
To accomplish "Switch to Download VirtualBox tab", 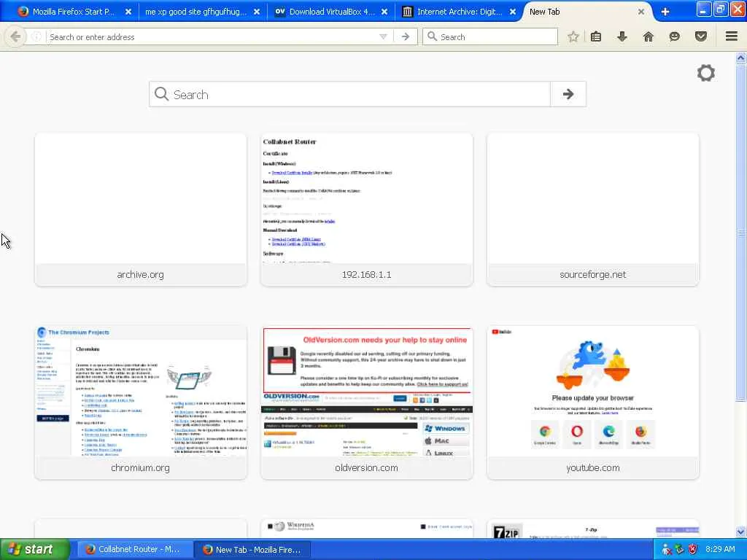I will tap(332, 12).
